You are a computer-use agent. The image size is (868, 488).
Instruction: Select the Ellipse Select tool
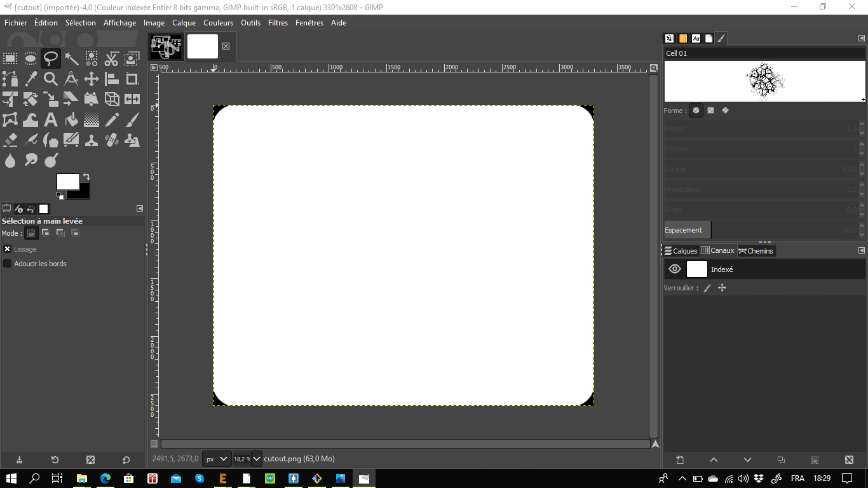[x=31, y=59]
